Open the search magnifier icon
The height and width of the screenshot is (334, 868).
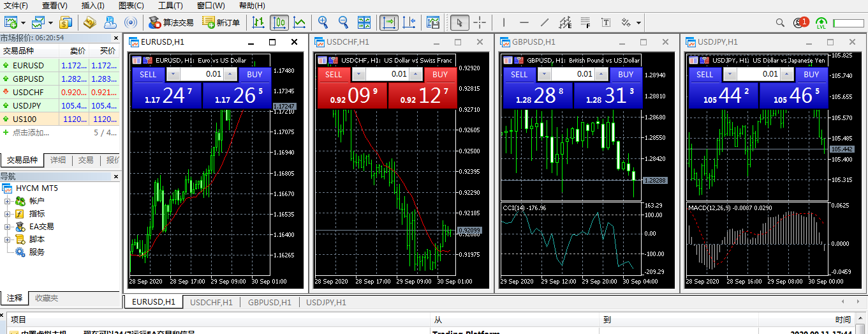(780, 23)
